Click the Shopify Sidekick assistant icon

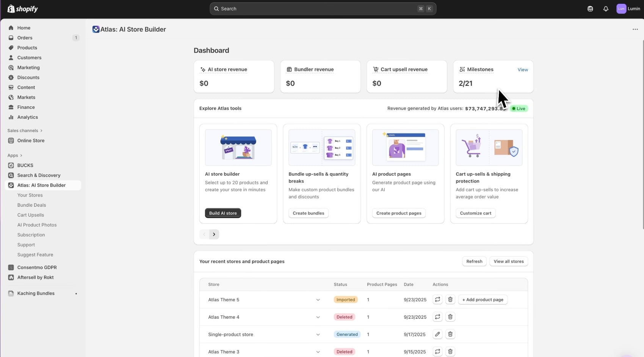pyautogui.click(x=590, y=8)
